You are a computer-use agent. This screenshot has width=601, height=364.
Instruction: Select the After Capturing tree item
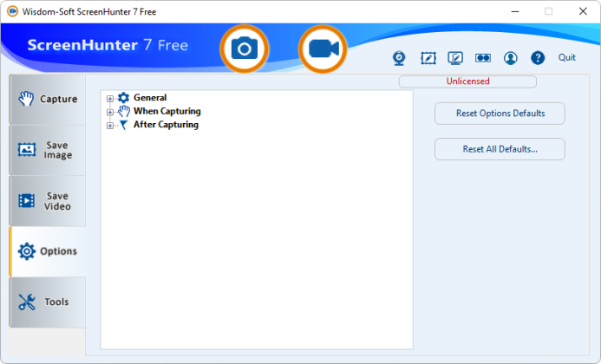coord(166,125)
